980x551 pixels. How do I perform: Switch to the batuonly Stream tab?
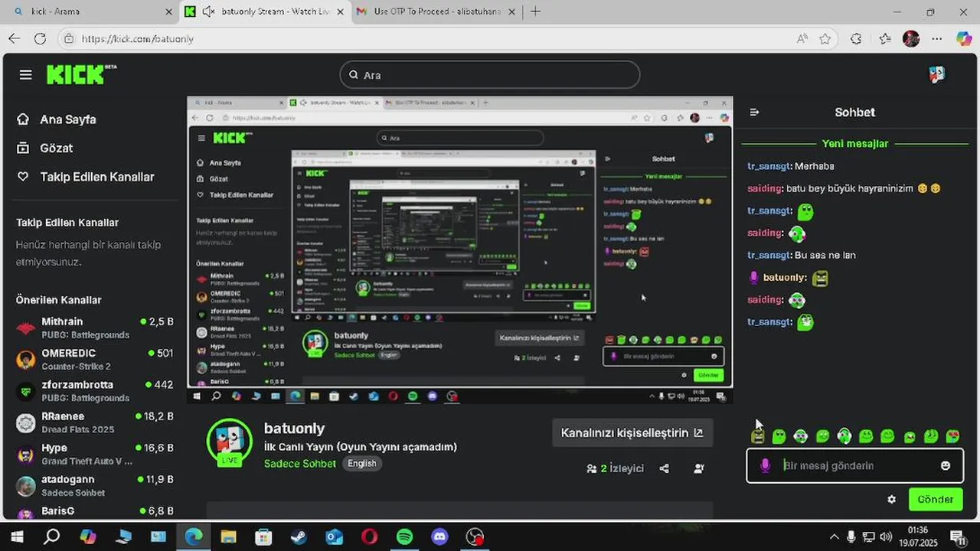point(266,11)
